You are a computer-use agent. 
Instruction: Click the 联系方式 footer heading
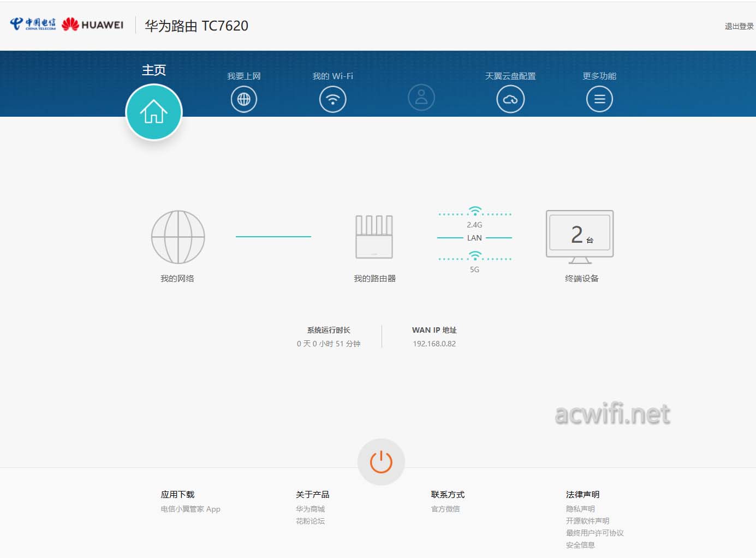click(x=448, y=494)
